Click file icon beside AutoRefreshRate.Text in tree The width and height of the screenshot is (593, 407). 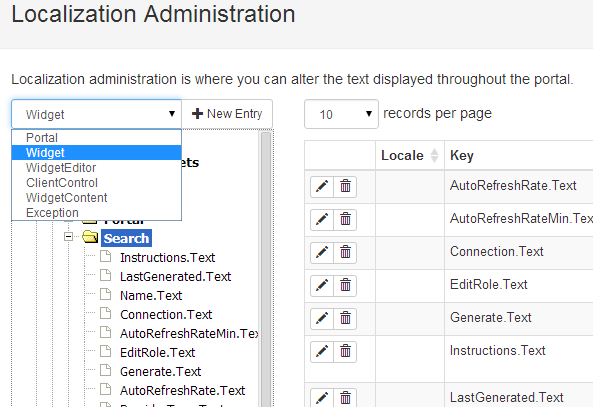click(106, 389)
